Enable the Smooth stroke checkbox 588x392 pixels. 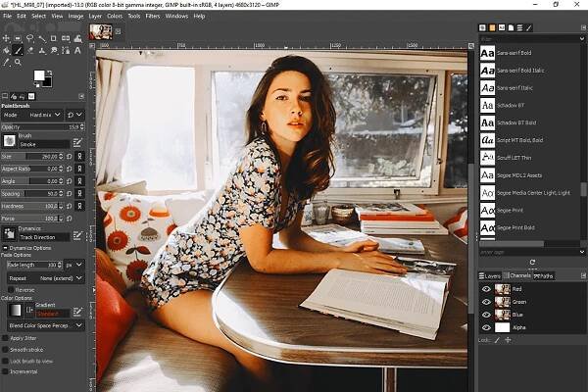[5, 349]
